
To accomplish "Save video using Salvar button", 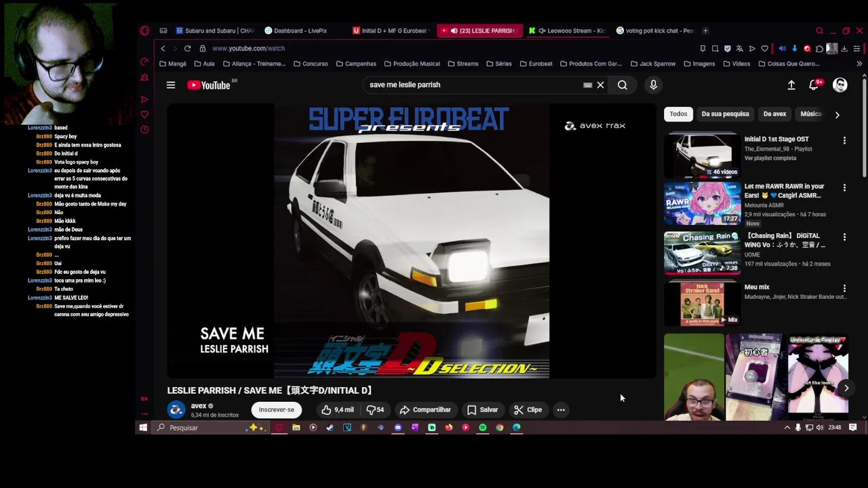I will point(482,409).
